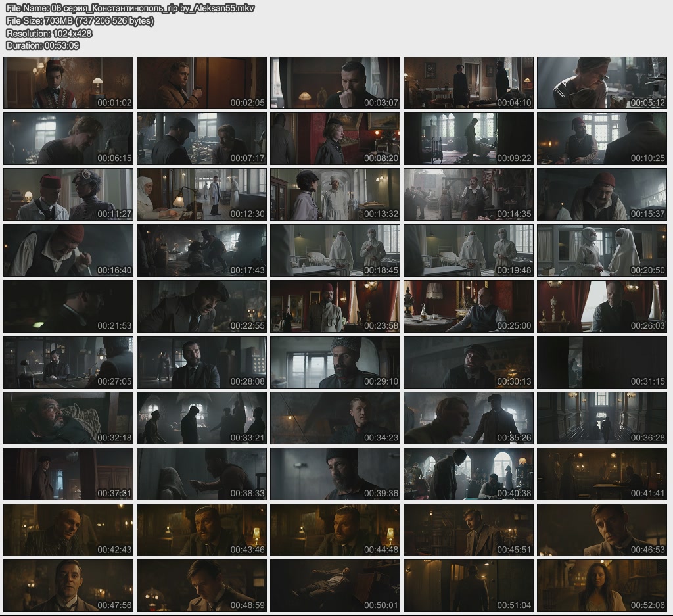This screenshot has width=673, height=616.
Task: Select the frame marked 00:23:58
Action: 335,306
